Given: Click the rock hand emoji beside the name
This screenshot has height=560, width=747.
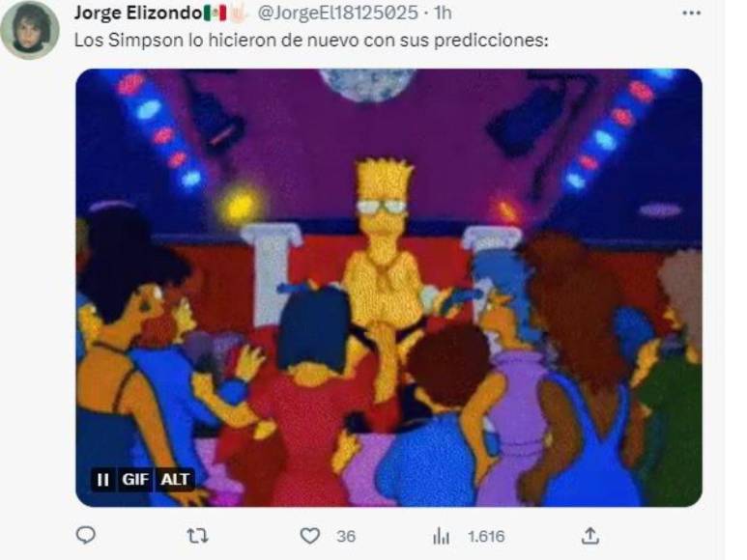Looking at the screenshot, I should click(x=238, y=13).
